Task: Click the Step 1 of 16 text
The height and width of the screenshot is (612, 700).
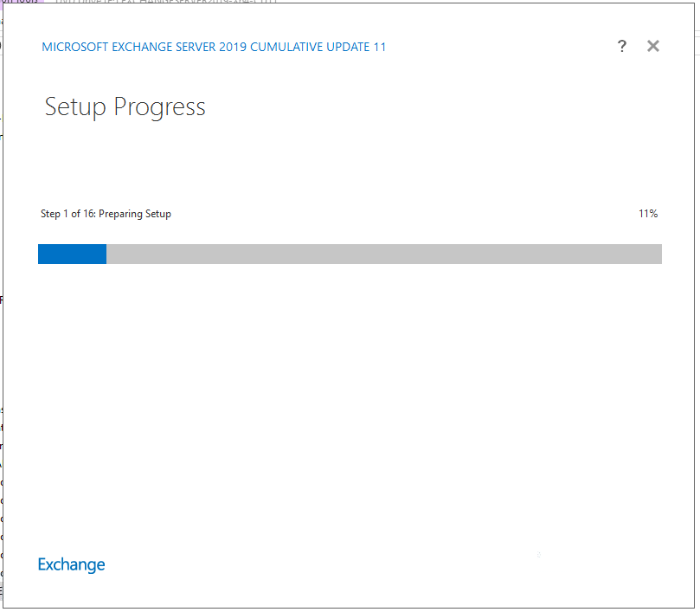Action: [x=67, y=214]
